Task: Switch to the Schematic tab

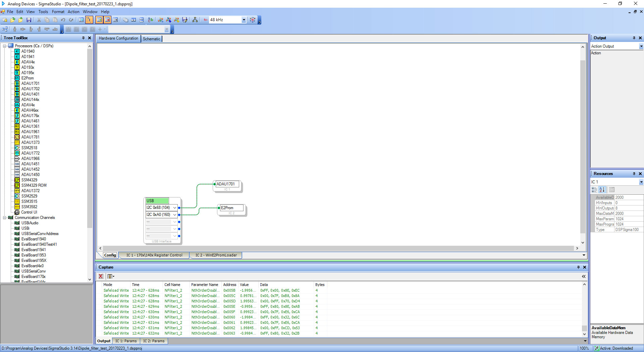Action: coord(152,39)
